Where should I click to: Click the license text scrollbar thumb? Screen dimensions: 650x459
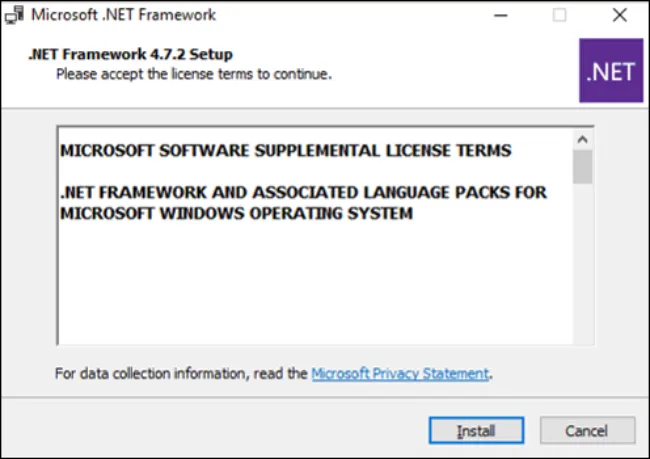coord(582,167)
